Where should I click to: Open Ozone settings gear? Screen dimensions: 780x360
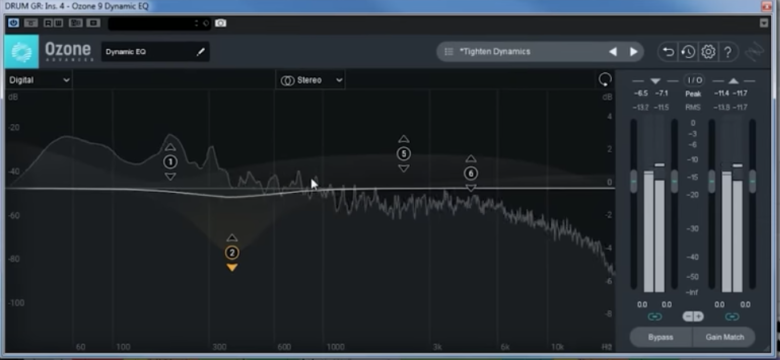(x=708, y=52)
